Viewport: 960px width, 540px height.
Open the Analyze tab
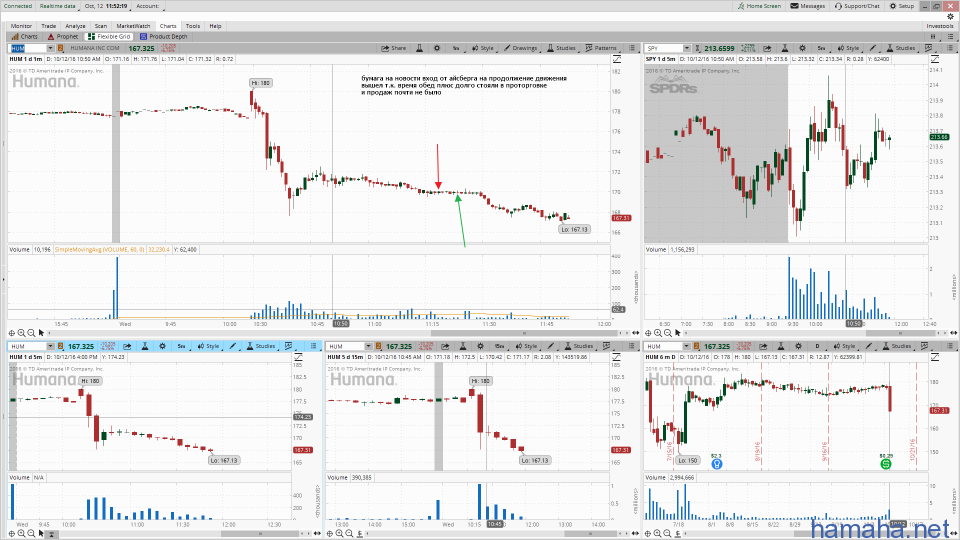pos(75,26)
